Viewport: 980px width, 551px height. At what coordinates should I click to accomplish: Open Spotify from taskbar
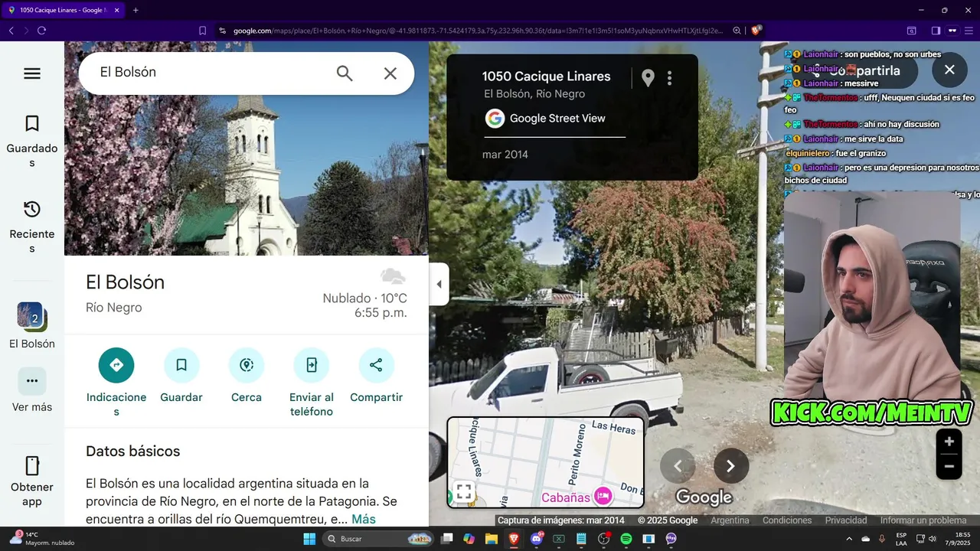click(626, 539)
